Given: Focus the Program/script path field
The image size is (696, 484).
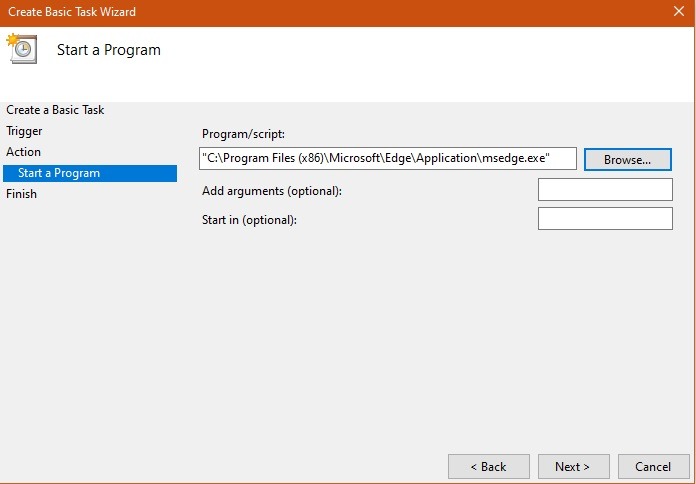Looking at the screenshot, I should (x=388, y=159).
